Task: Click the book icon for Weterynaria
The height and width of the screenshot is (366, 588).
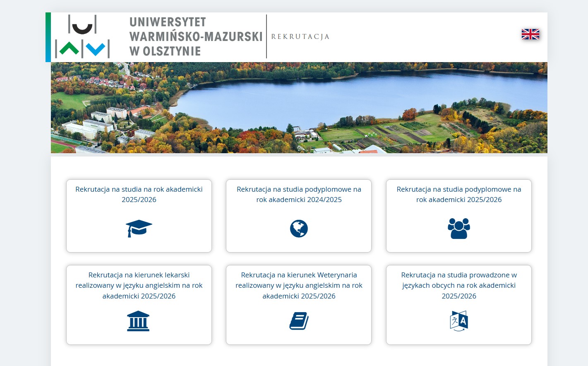Action: pyautogui.click(x=299, y=321)
